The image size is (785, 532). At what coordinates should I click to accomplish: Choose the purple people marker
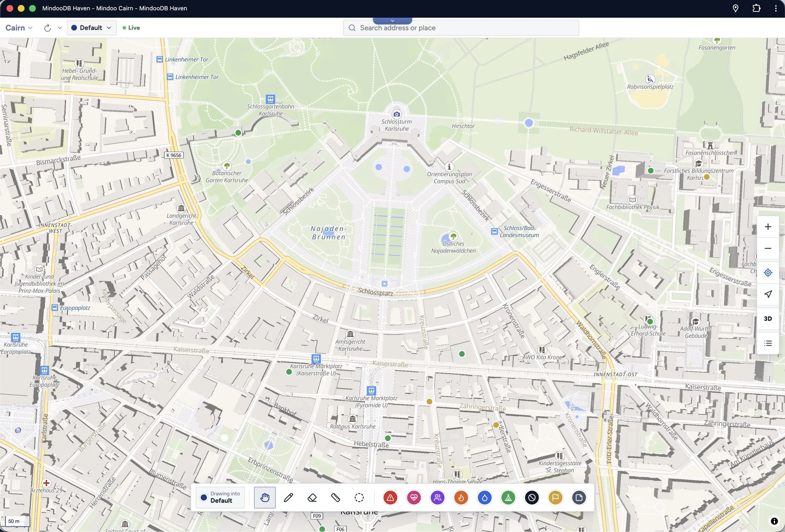(x=437, y=497)
